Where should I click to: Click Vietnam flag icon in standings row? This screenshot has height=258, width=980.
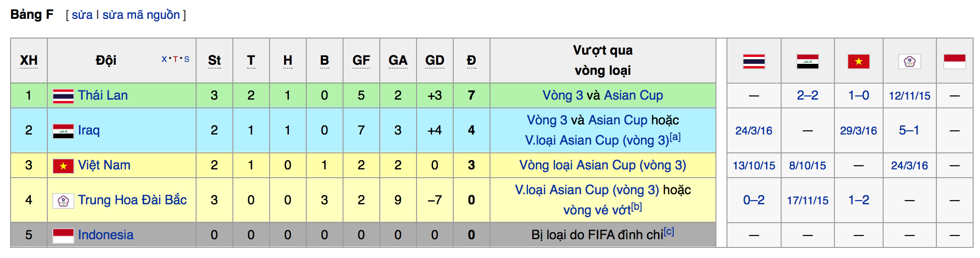(63, 166)
